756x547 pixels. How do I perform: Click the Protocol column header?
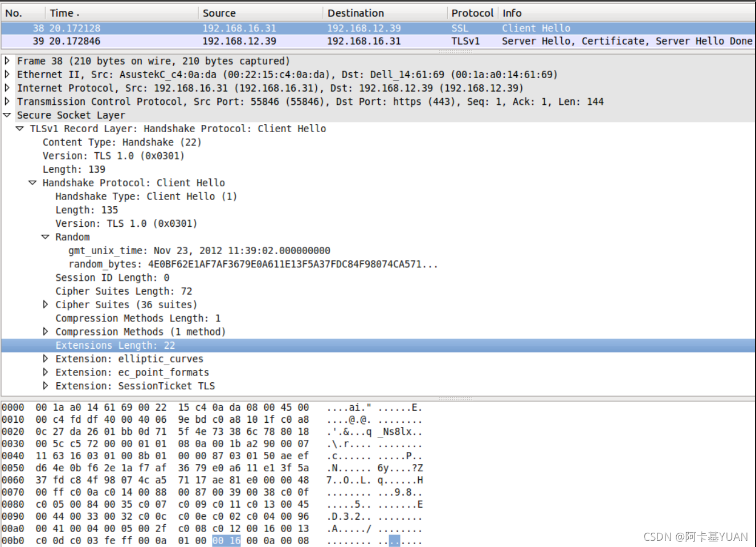pyautogui.click(x=472, y=12)
